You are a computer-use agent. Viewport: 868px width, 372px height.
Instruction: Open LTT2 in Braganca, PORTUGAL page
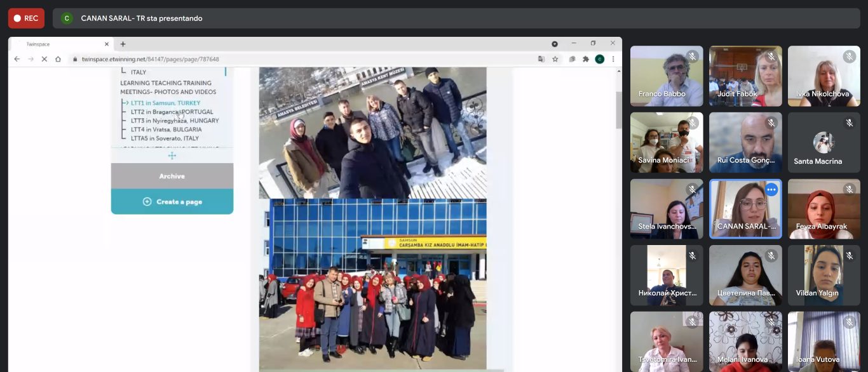click(x=172, y=112)
